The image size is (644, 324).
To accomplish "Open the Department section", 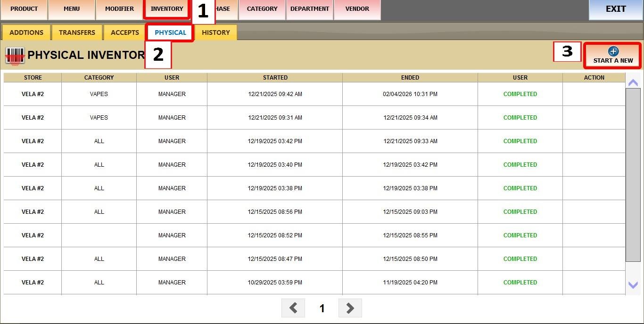I will point(310,9).
